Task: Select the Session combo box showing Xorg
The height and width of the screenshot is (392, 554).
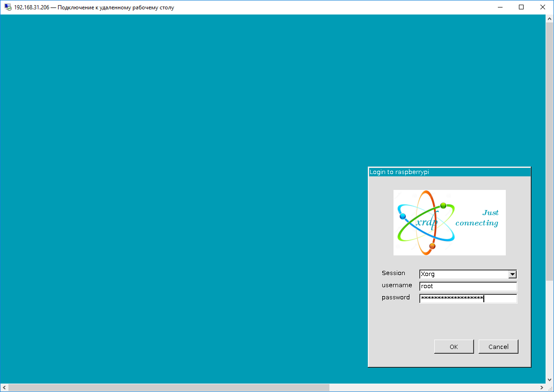Action: [468, 274]
